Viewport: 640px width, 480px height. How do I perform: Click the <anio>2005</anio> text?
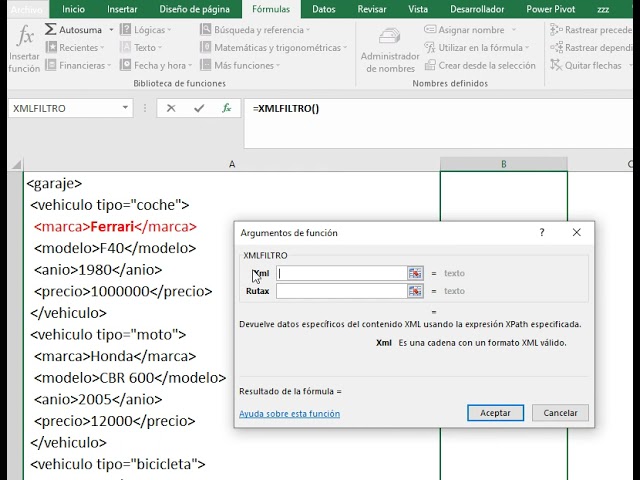[98, 400]
